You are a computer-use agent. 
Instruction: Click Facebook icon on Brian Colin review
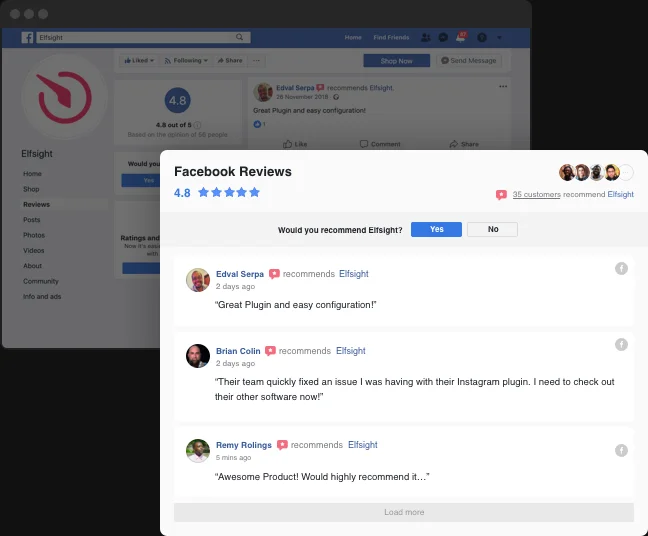(x=621, y=344)
